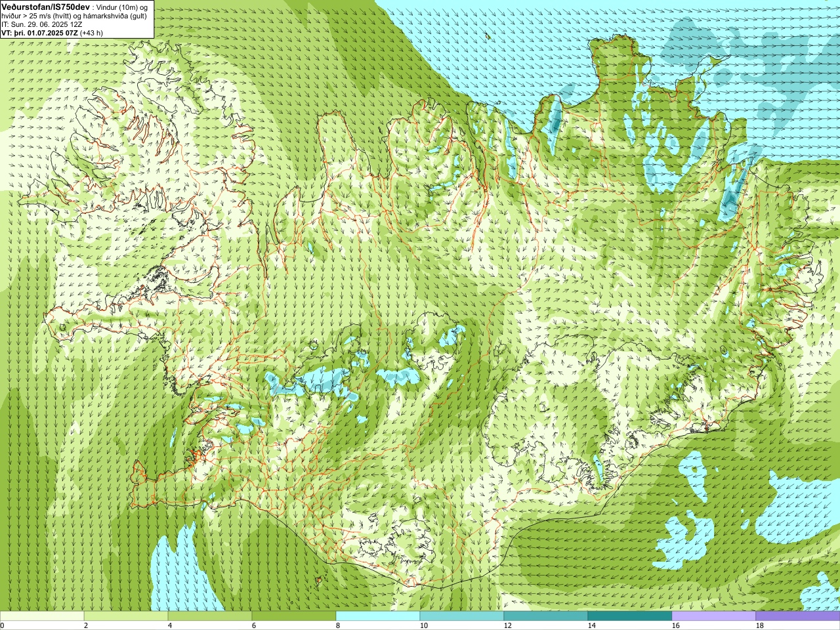The height and width of the screenshot is (630, 840).
Task: Click the "VT: þri. 01.07.2025 07Z" valid time
Action: (x=39, y=33)
